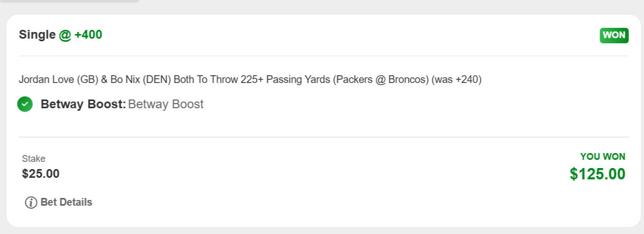Click the divider line above the Stake section
644x234 pixels.
[x=323, y=137]
